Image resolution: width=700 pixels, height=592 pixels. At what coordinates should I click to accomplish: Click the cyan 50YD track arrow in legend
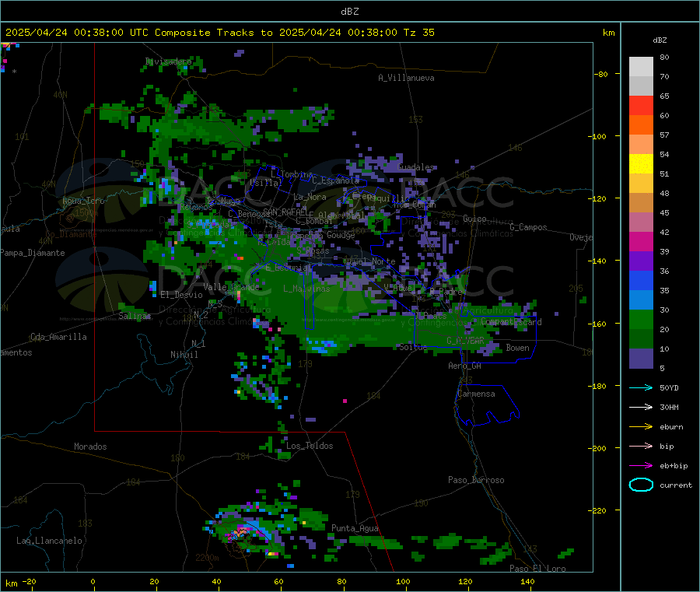641,387
